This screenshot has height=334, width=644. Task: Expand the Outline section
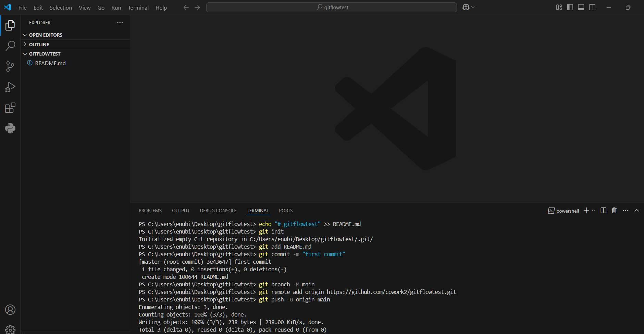pyautogui.click(x=75, y=45)
